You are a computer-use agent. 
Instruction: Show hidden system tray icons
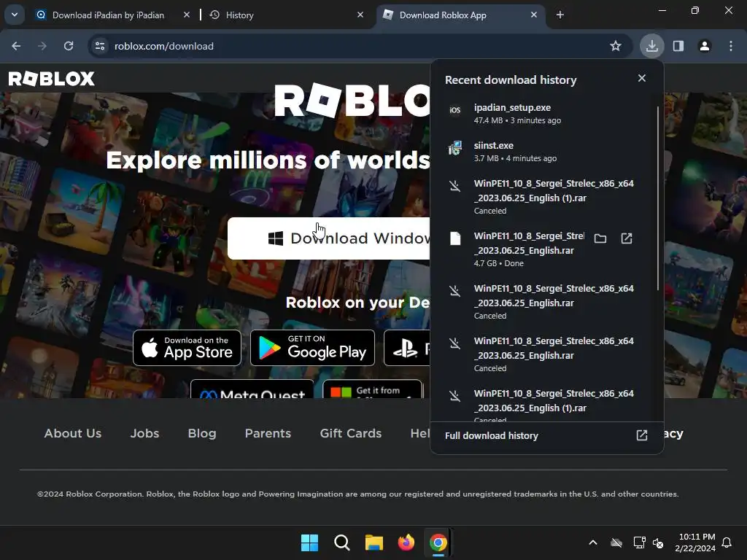coord(592,542)
